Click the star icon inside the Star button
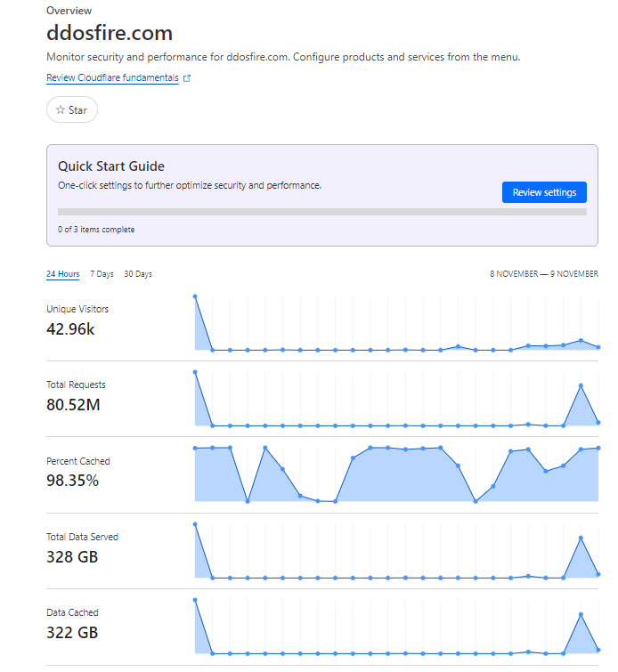The image size is (618, 672). click(x=61, y=110)
